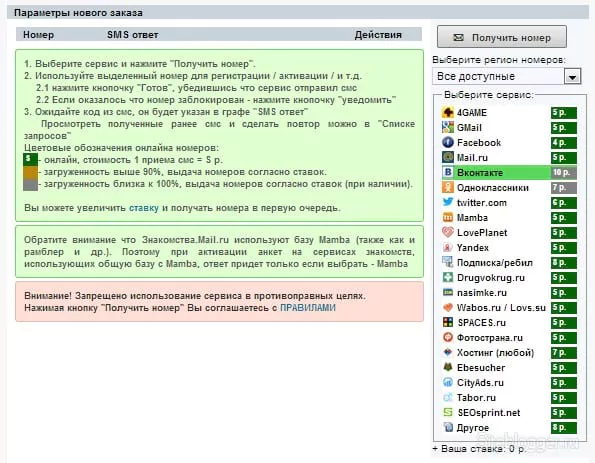595x463 pixels.
Task: Select the GMail service label
Action: click(469, 128)
